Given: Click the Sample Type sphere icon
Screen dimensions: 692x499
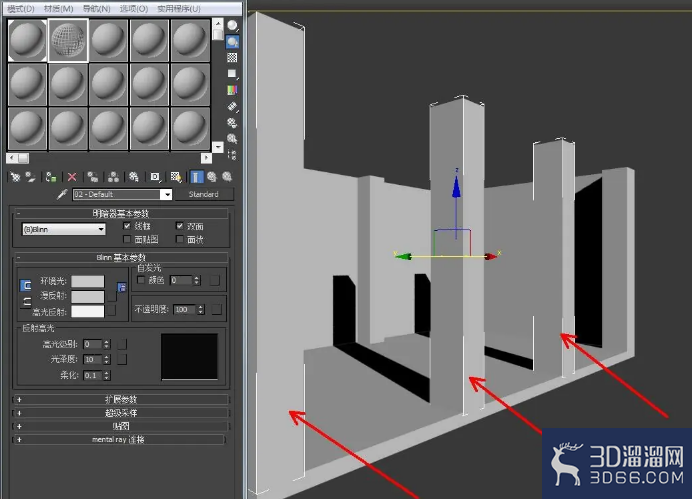Looking at the screenshot, I should (x=232, y=26).
